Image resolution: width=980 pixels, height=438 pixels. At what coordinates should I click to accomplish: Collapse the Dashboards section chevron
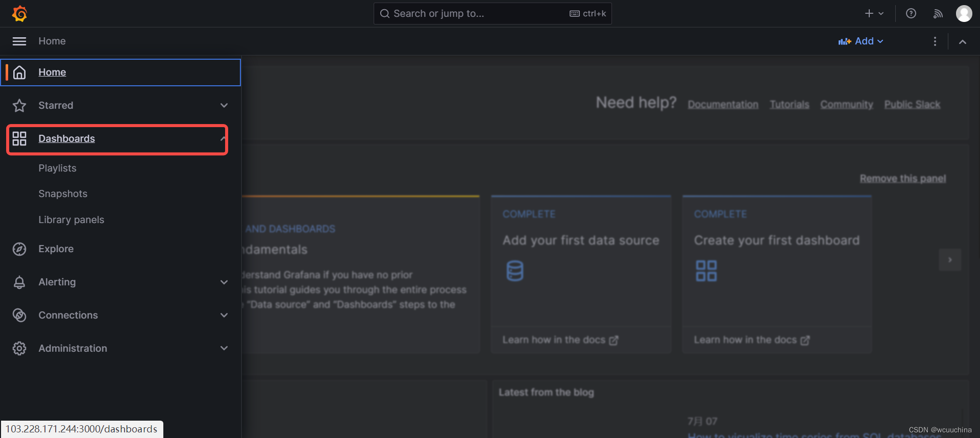point(224,139)
